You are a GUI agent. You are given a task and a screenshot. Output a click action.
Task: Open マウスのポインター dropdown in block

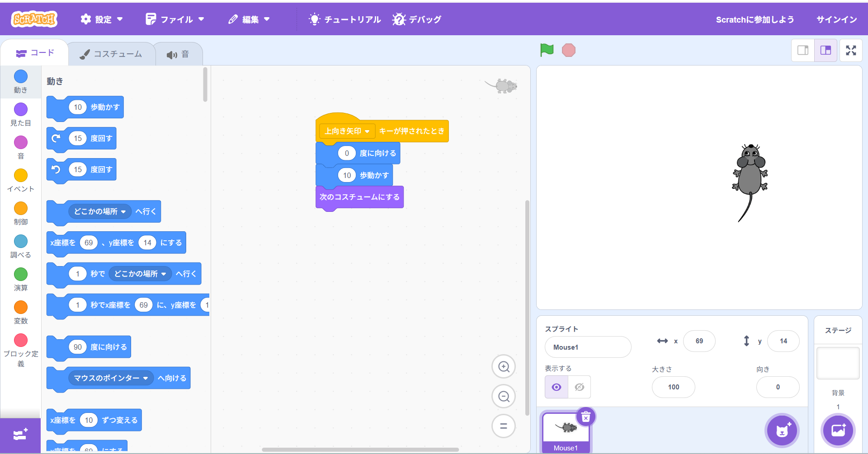(146, 379)
